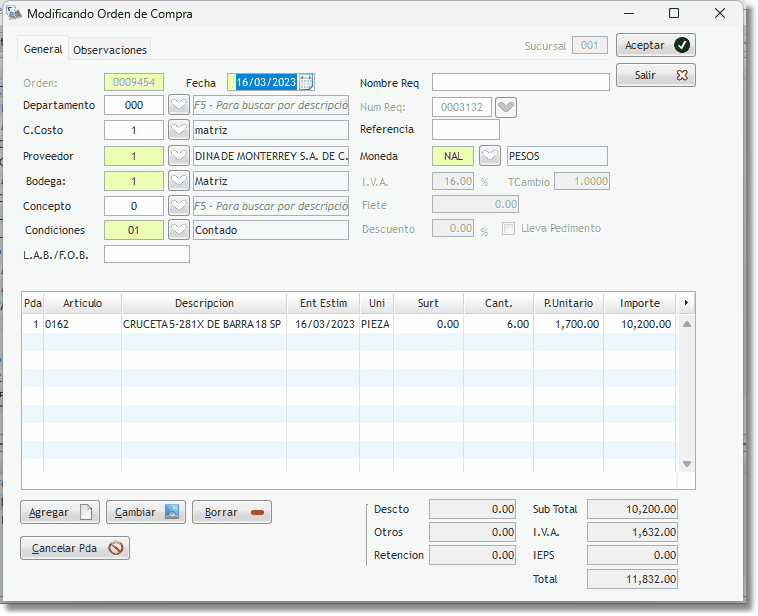
Task: Select the General tab
Action: (43, 49)
